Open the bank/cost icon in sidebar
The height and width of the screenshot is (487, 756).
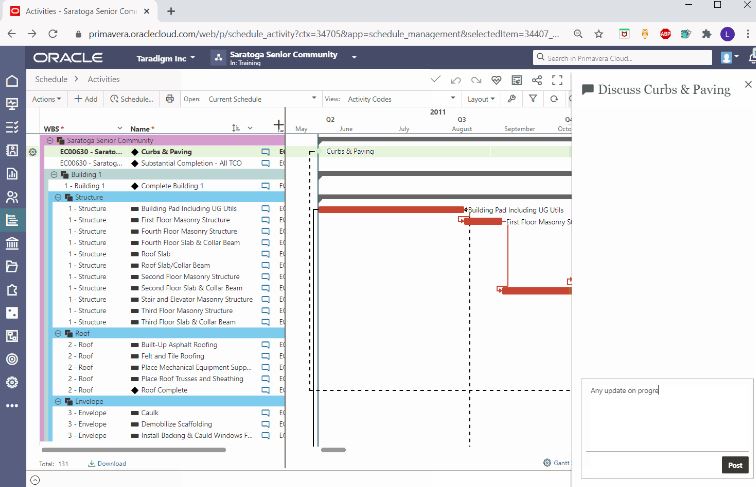point(12,244)
